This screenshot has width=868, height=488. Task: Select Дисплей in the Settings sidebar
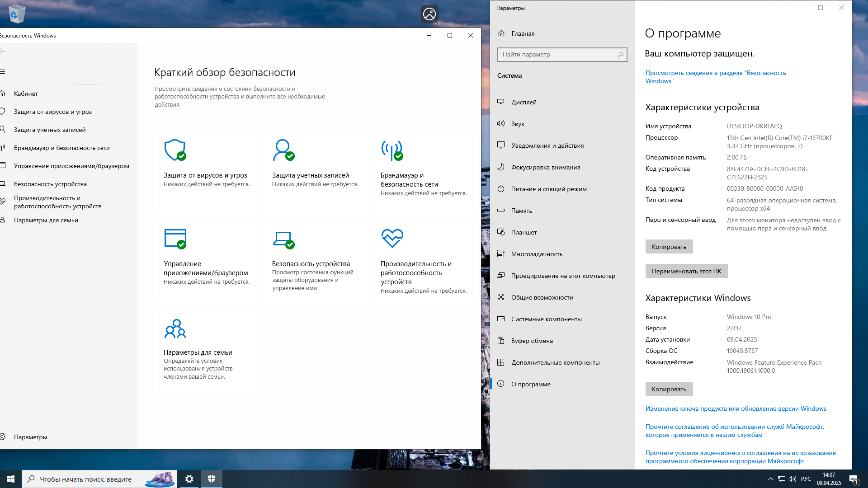coord(524,102)
